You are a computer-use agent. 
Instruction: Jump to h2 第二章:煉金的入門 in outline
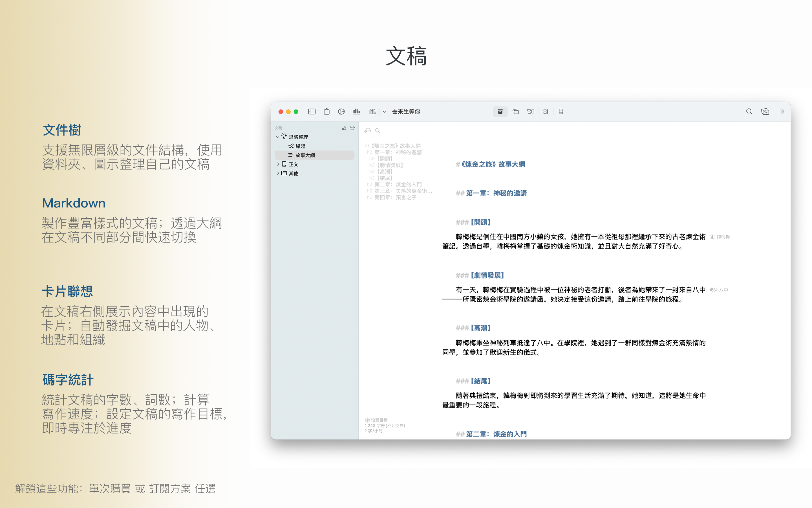point(394,185)
